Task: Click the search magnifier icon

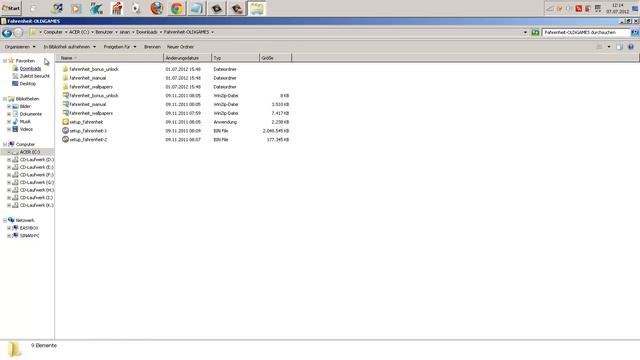Action: [x=635, y=32]
